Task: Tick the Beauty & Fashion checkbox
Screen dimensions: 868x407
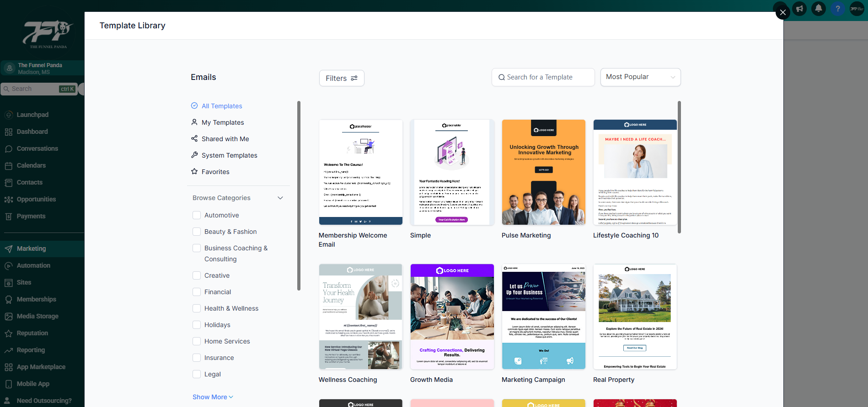Action: coord(197,232)
